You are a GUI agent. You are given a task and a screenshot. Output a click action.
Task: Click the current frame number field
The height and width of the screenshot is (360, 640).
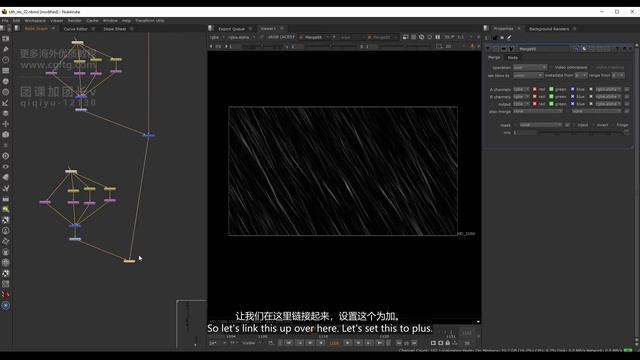coord(334,343)
